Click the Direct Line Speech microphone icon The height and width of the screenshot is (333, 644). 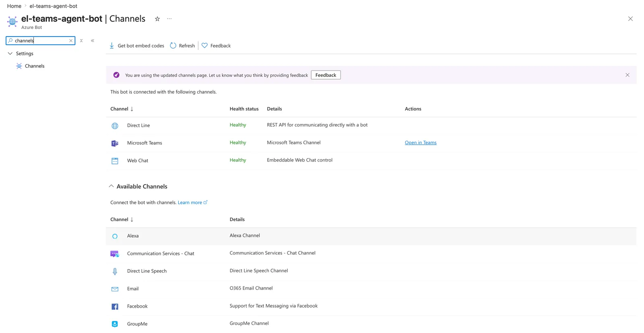coord(115,271)
